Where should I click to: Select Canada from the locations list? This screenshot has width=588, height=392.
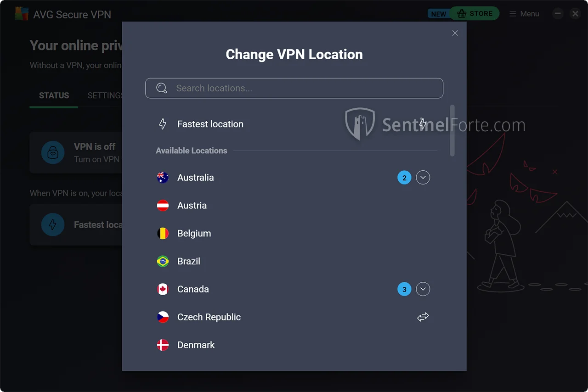click(193, 289)
